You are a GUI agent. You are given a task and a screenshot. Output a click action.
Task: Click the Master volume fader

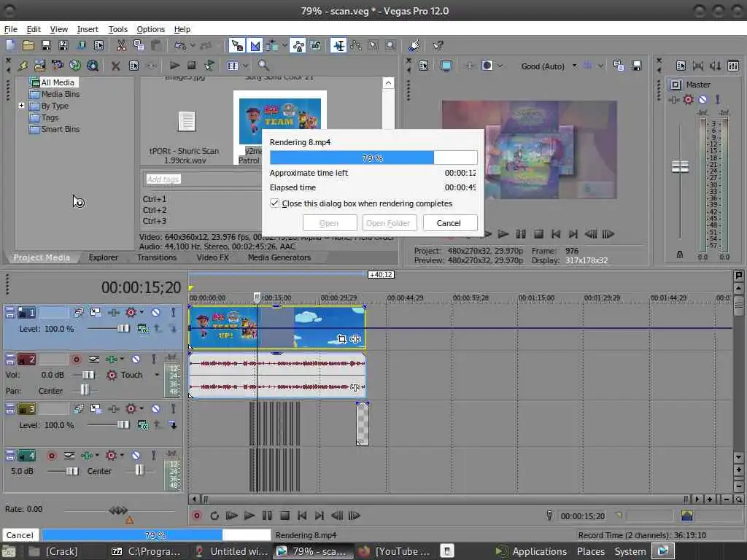coord(680,166)
